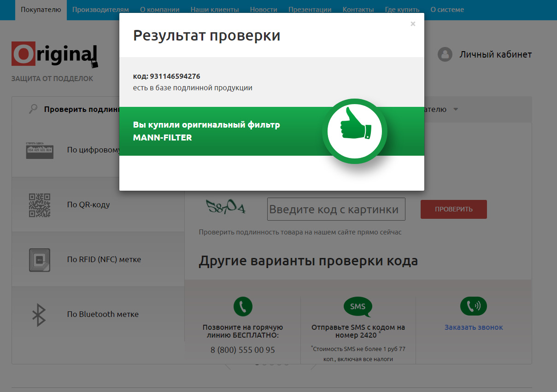The height and width of the screenshot is (392, 557).
Task: Open Новости menu item
Action: [x=264, y=10]
